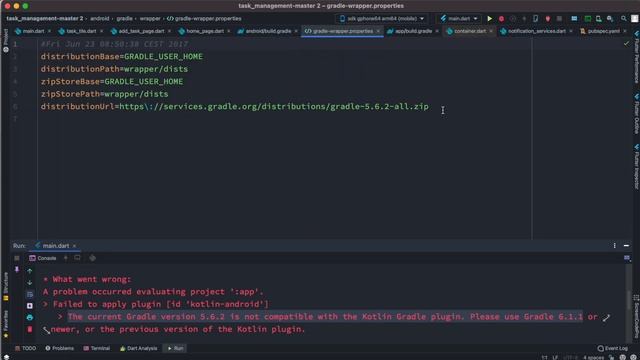Click the distributionBase=GRADLE_USER_HOME line
The height and width of the screenshot is (360, 640).
pos(122,56)
